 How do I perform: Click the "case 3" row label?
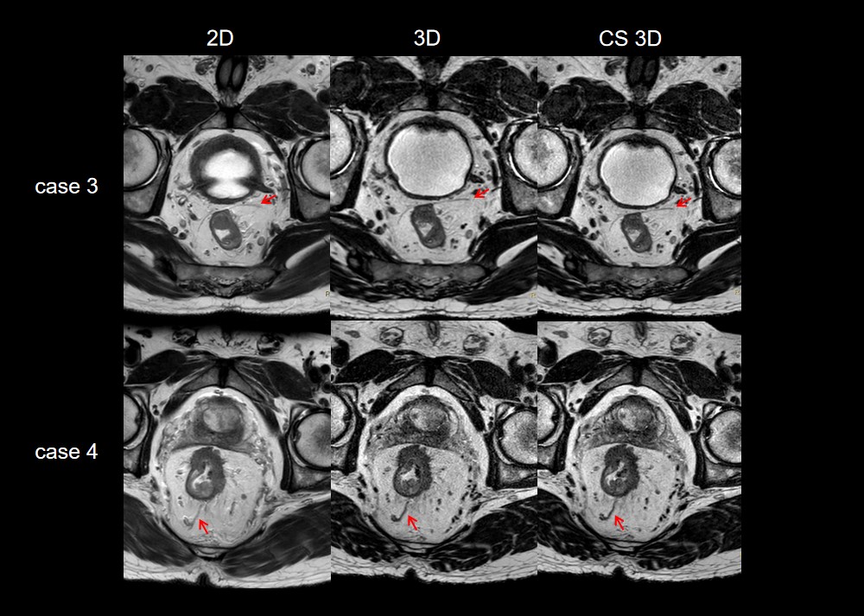point(66,187)
